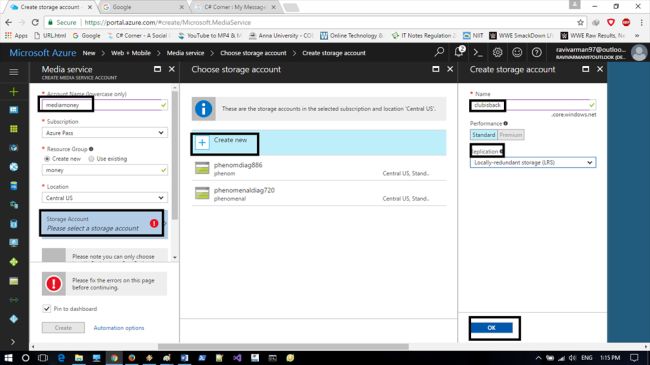The height and width of the screenshot is (365, 650).
Task: Open Resource groups cube icon in sidebar
Action: tap(14, 148)
